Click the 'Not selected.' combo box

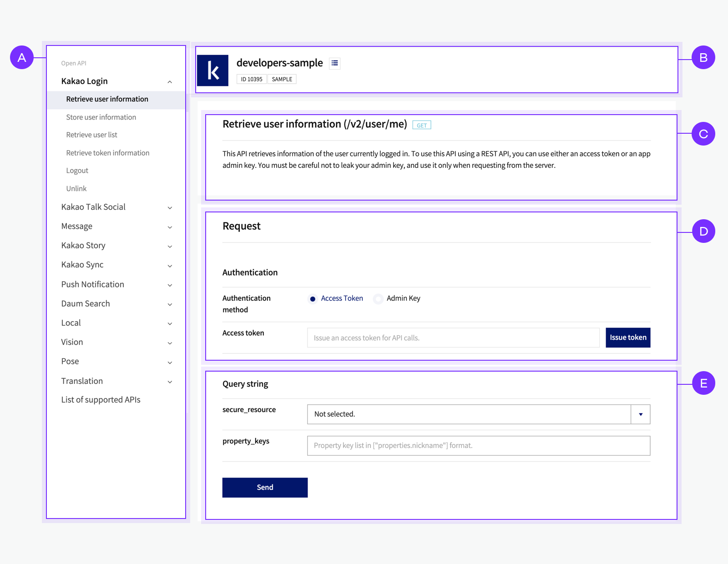click(479, 414)
